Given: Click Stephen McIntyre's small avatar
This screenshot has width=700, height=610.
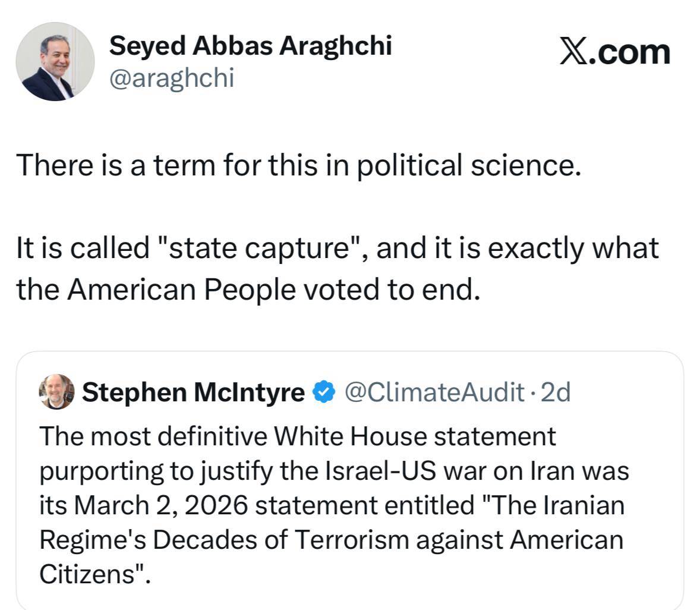Looking at the screenshot, I should click(56, 392).
